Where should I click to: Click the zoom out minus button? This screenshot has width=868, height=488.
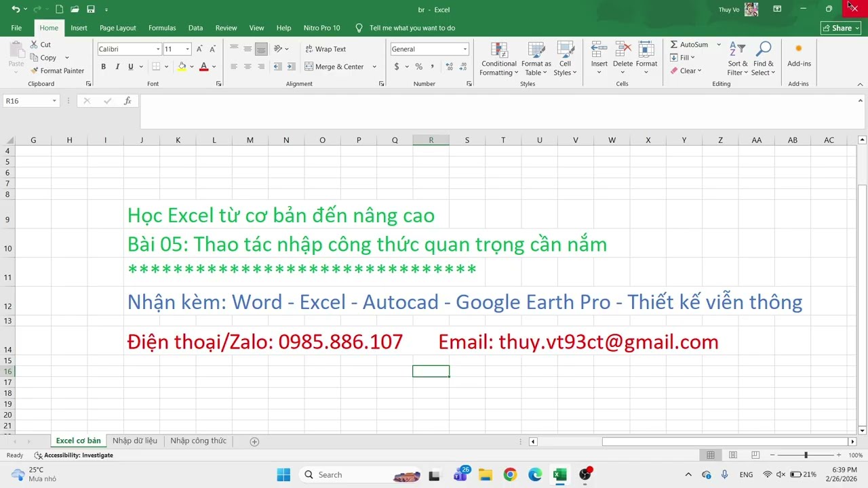pyautogui.click(x=772, y=455)
